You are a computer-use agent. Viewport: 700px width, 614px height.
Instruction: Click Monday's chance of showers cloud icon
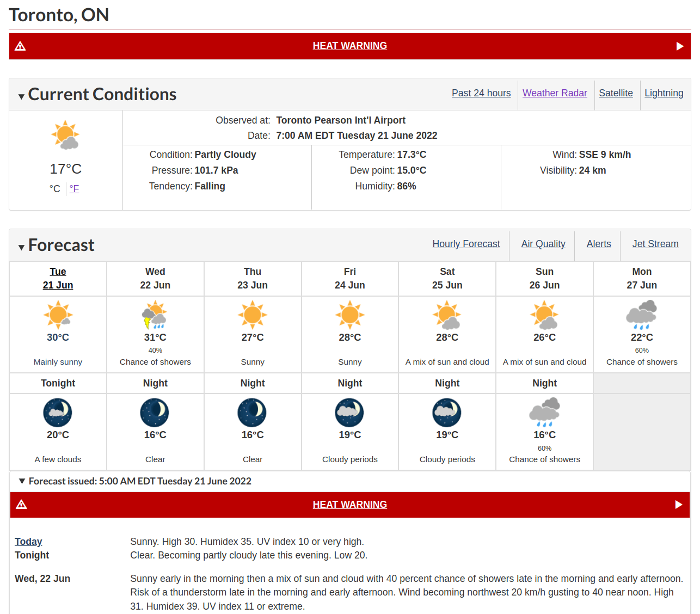point(642,315)
